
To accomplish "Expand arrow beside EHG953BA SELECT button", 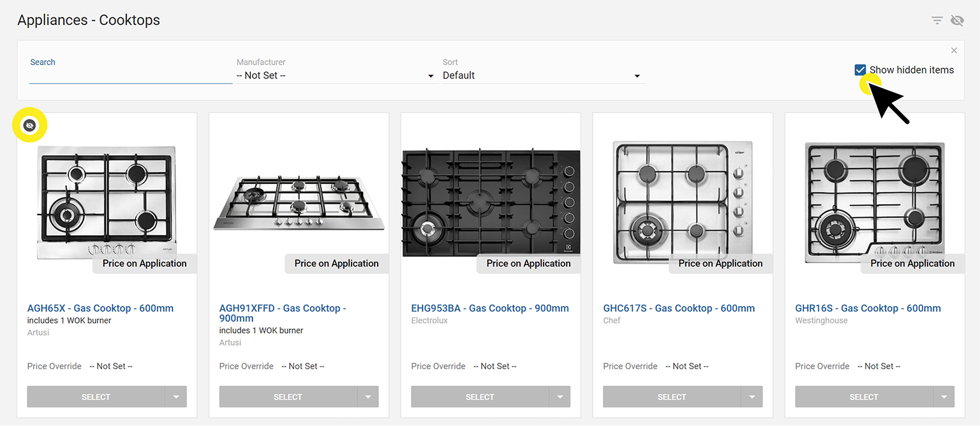I will [560, 397].
